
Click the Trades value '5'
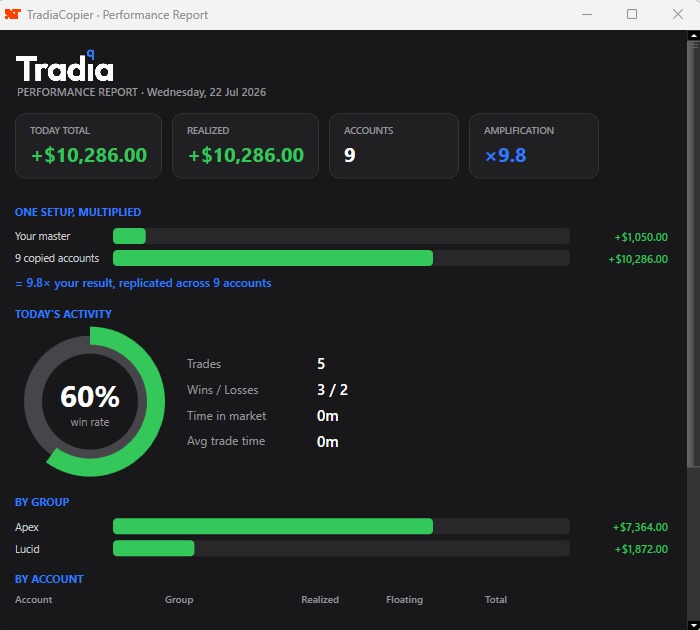pyautogui.click(x=321, y=364)
